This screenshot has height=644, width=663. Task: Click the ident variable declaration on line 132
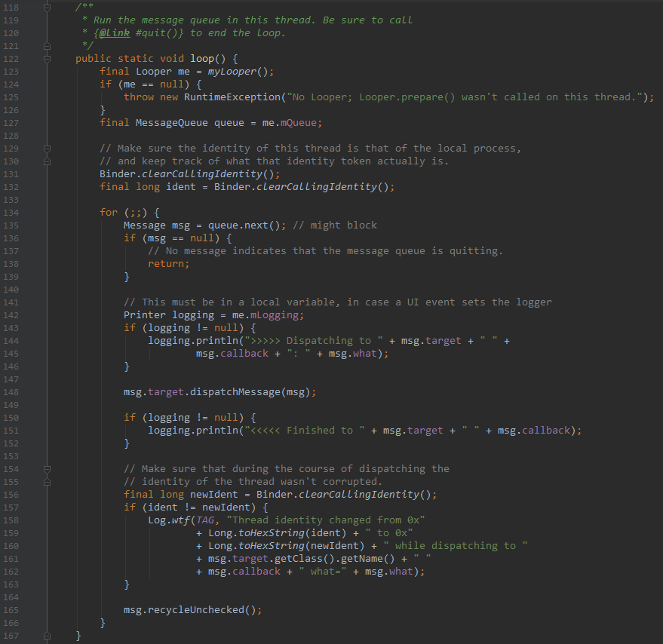180,186
